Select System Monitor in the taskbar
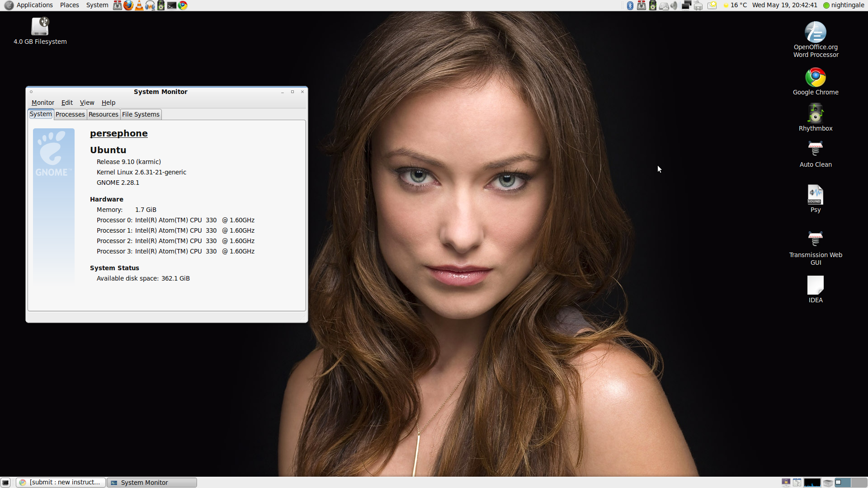 (x=151, y=482)
